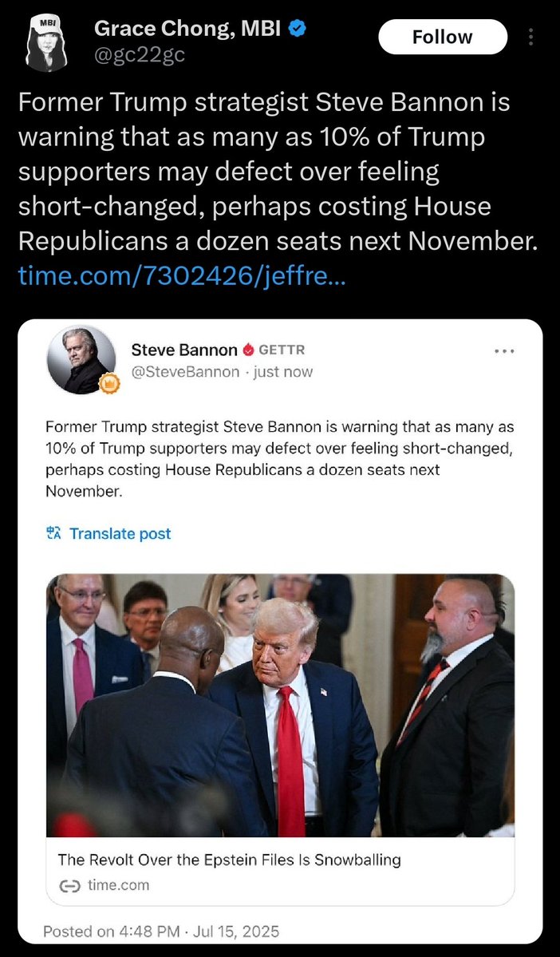This screenshot has height=957, width=560.
Task: Click the avatar next to the Steve Bannon post
Action: coord(81,359)
